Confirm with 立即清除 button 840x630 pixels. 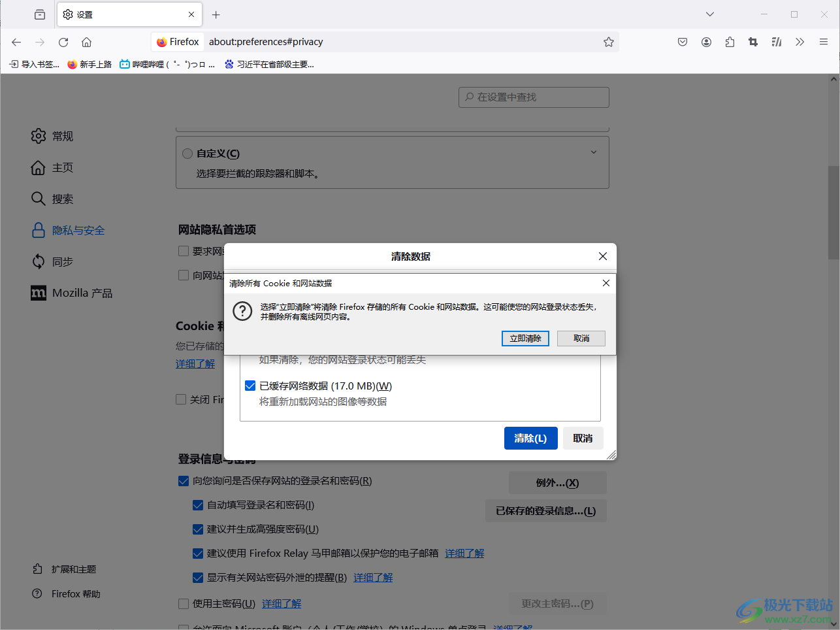[x=525, y=339]
